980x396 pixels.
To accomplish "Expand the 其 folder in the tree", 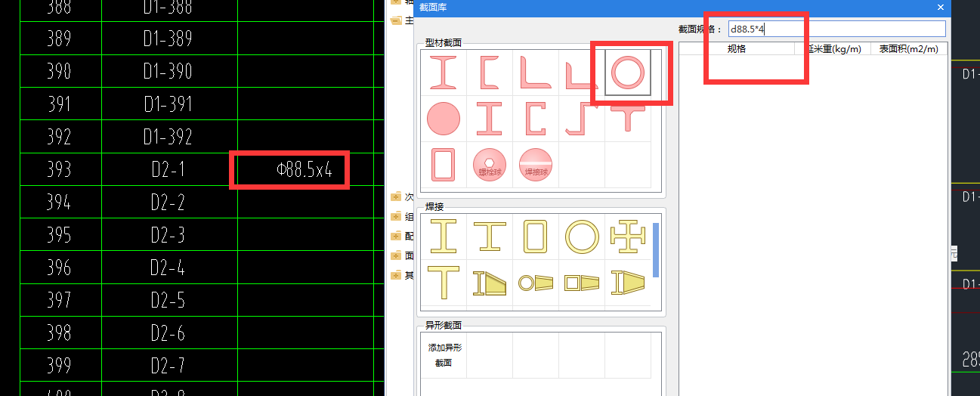I will tap(396, 275).
